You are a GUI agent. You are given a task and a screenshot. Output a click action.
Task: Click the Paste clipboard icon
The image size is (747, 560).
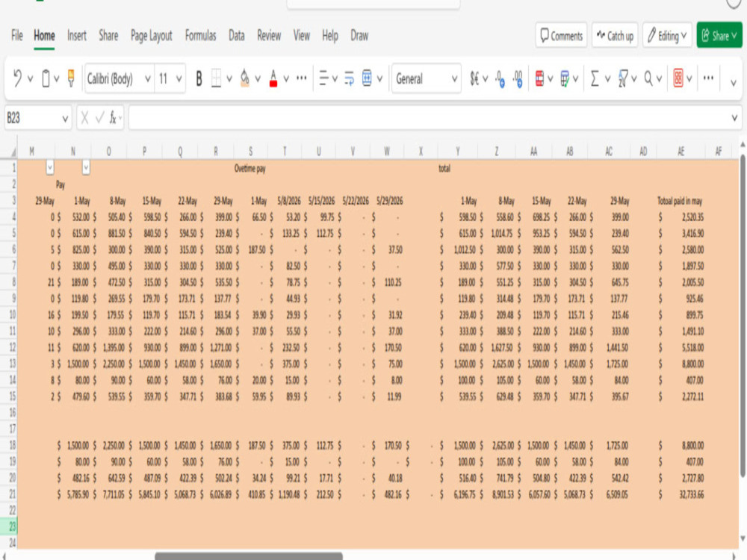(46, 78)
